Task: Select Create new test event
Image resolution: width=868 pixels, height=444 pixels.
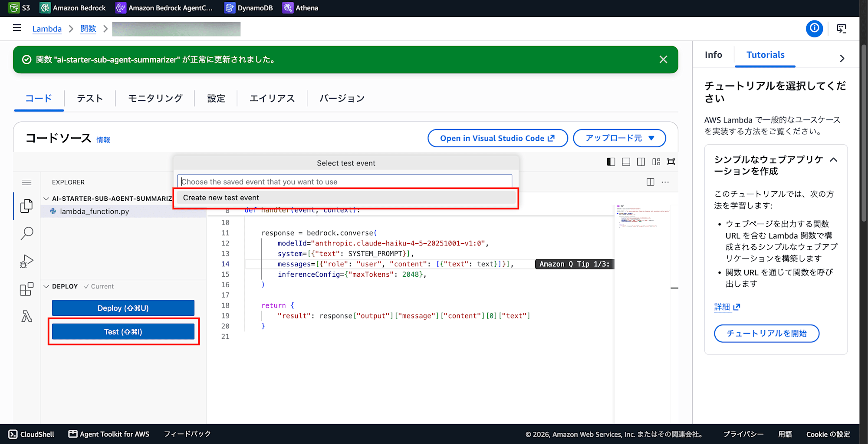Action: tap(346, 198)
